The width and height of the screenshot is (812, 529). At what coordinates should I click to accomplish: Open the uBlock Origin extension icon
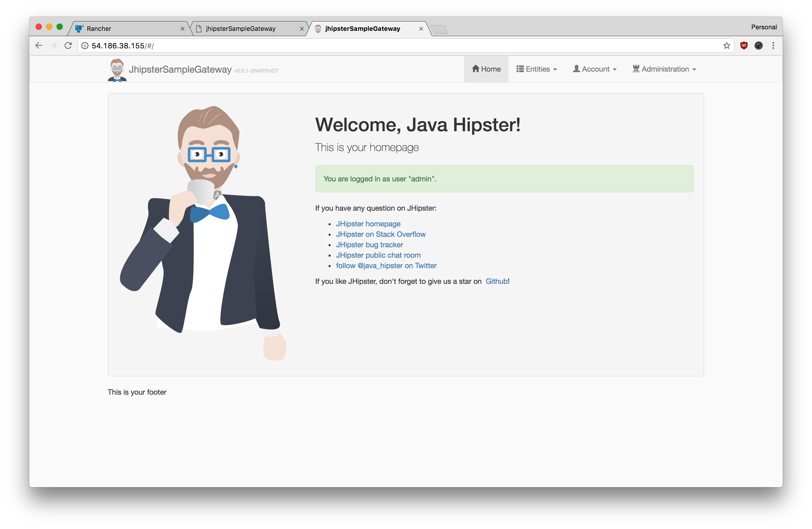[x=744, y=45]
